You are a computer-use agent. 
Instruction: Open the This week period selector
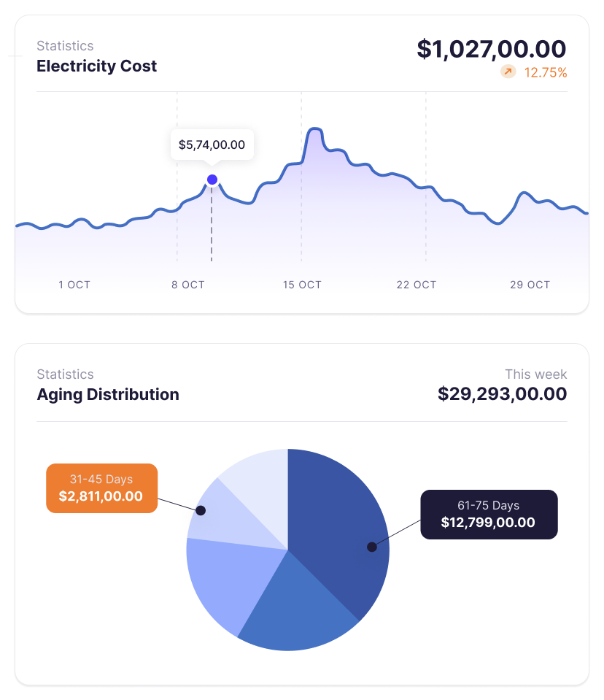pos(535,374)
